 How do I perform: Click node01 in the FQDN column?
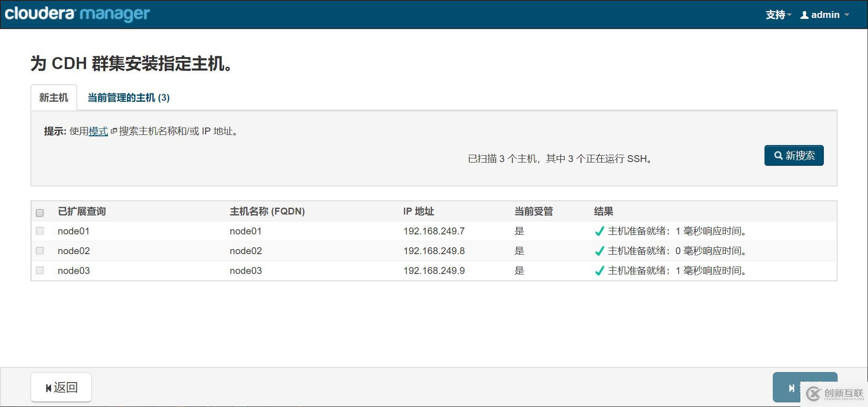point(246,231)
